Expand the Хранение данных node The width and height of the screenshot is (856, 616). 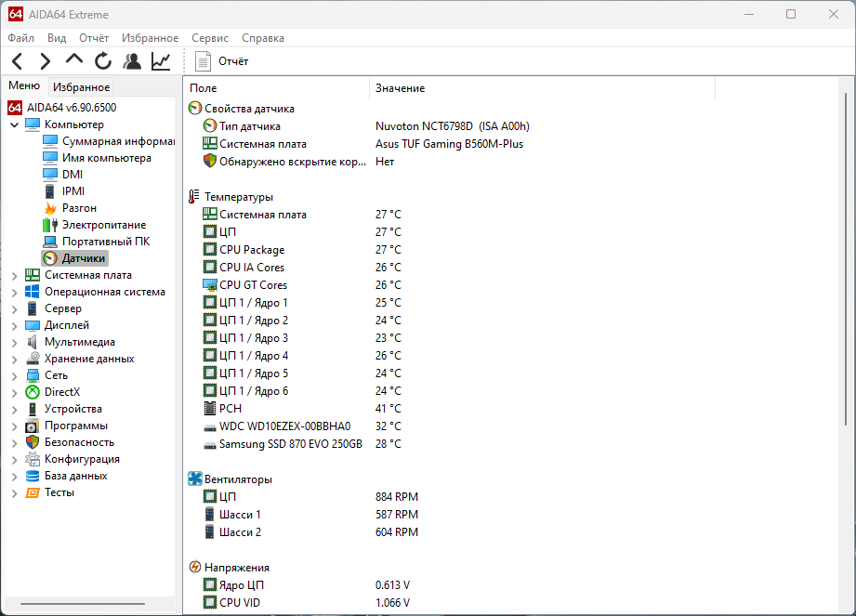tap(15, 359)
